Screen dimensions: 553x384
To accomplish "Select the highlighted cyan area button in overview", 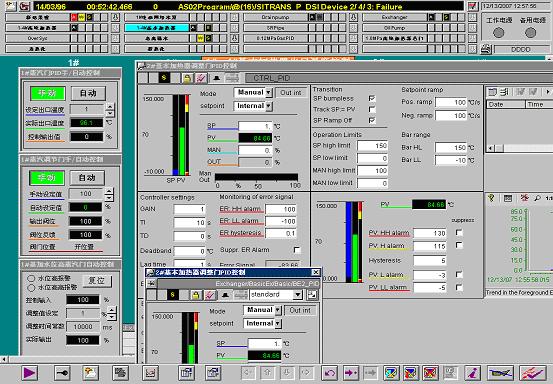I will [x=157, y=28].
